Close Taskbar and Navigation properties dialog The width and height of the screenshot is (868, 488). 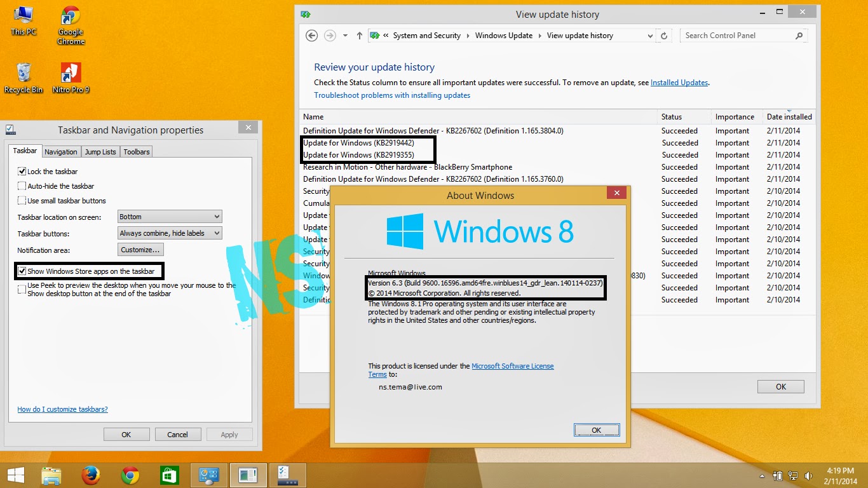(248, 128)
